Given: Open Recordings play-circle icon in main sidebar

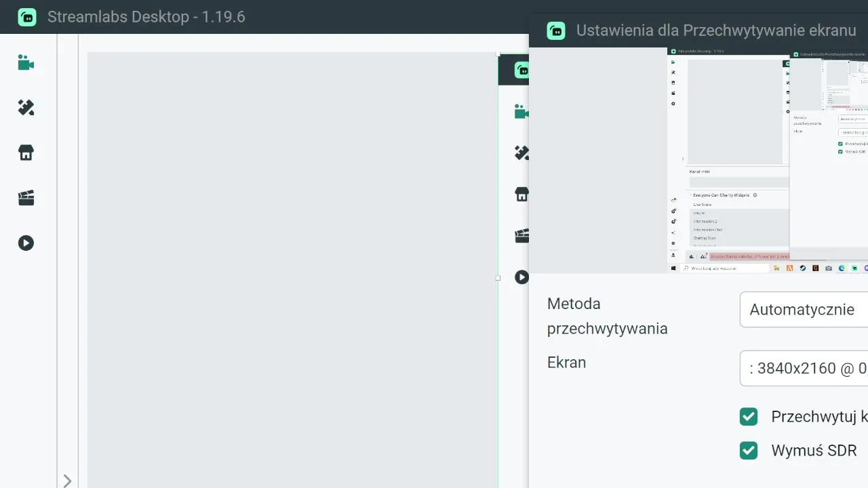Looking at the screenshot, I should 26,243.
